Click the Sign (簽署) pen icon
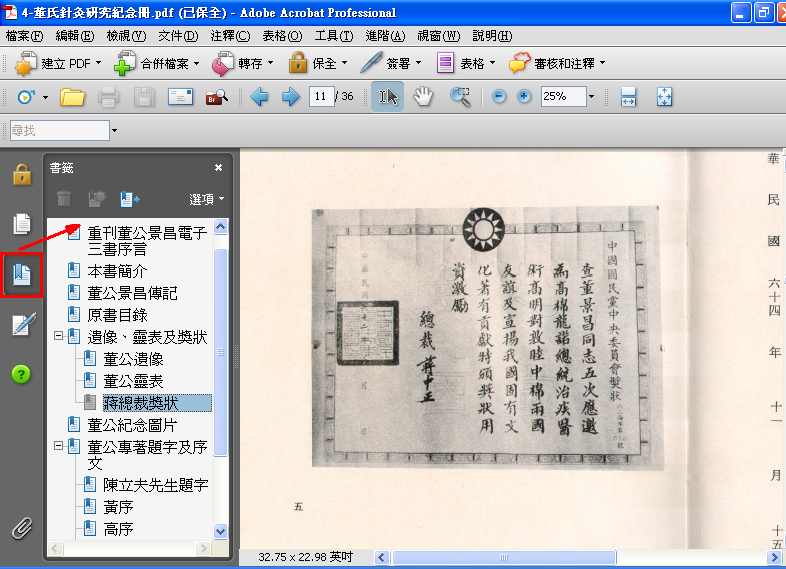 371,63
